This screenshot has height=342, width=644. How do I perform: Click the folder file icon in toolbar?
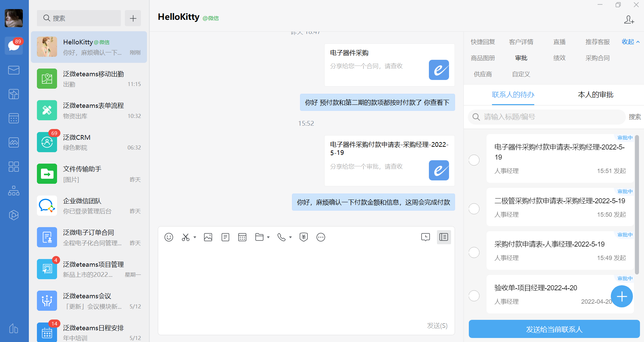click(x=259, y=237)
